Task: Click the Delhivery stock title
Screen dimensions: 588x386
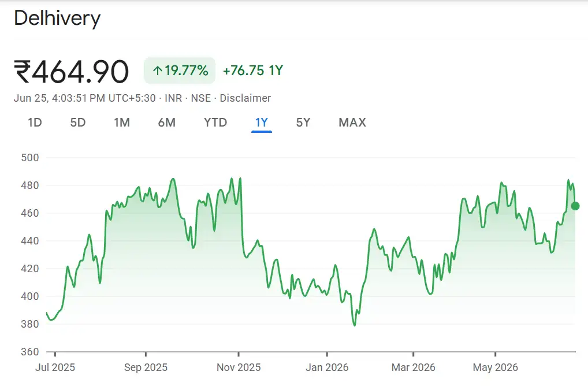Action: (x=57, y=18)
